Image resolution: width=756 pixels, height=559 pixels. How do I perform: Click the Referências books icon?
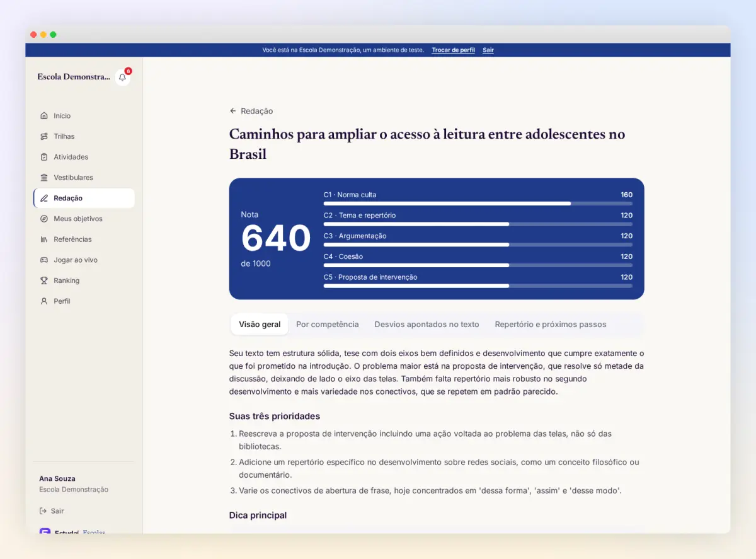tap(44, 239)
